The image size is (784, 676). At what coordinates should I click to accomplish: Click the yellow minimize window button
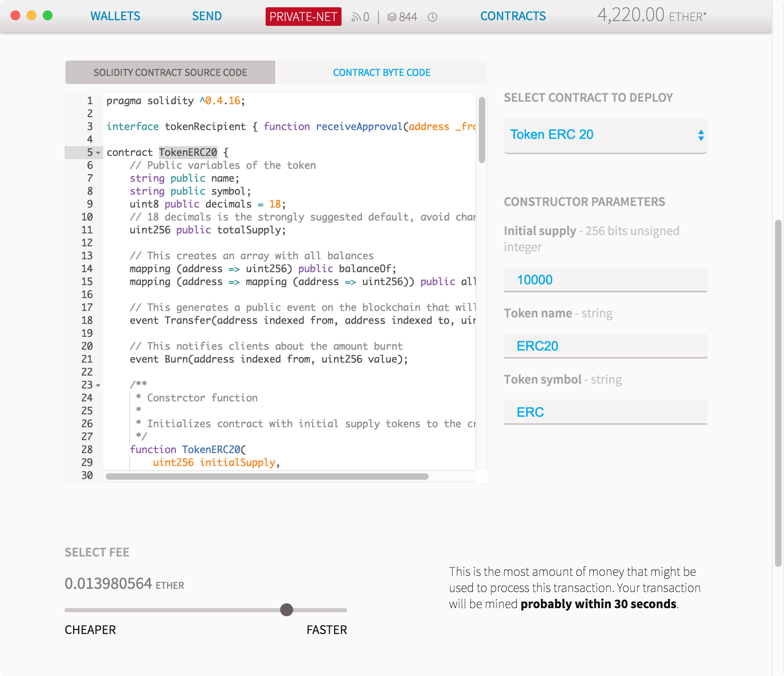pos(31,15)
